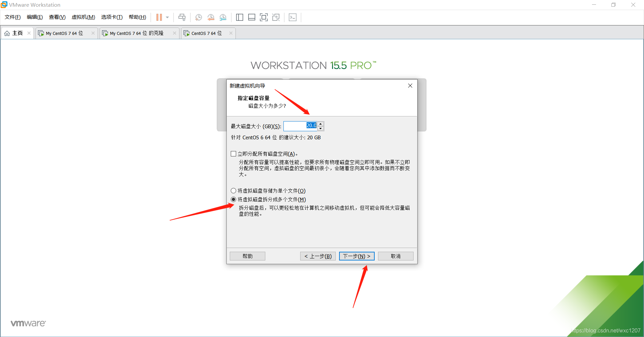Close the My CentOS 7 64 位 tab
644x337 pixels.
(93, 33)
